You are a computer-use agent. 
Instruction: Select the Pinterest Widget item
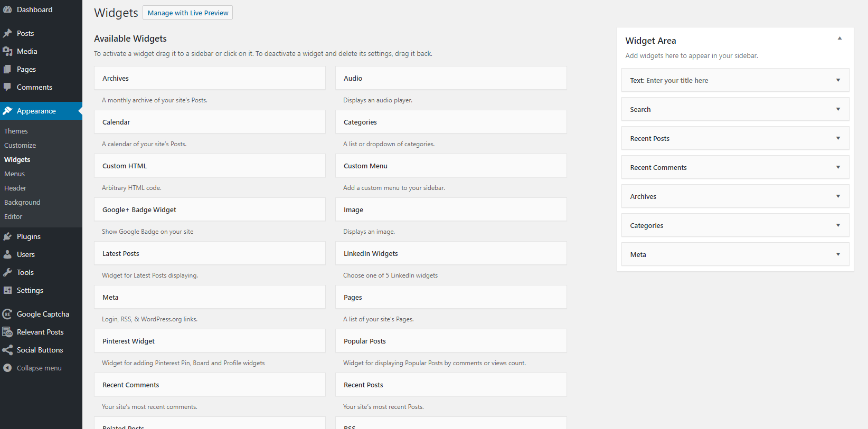click(210, 341)
